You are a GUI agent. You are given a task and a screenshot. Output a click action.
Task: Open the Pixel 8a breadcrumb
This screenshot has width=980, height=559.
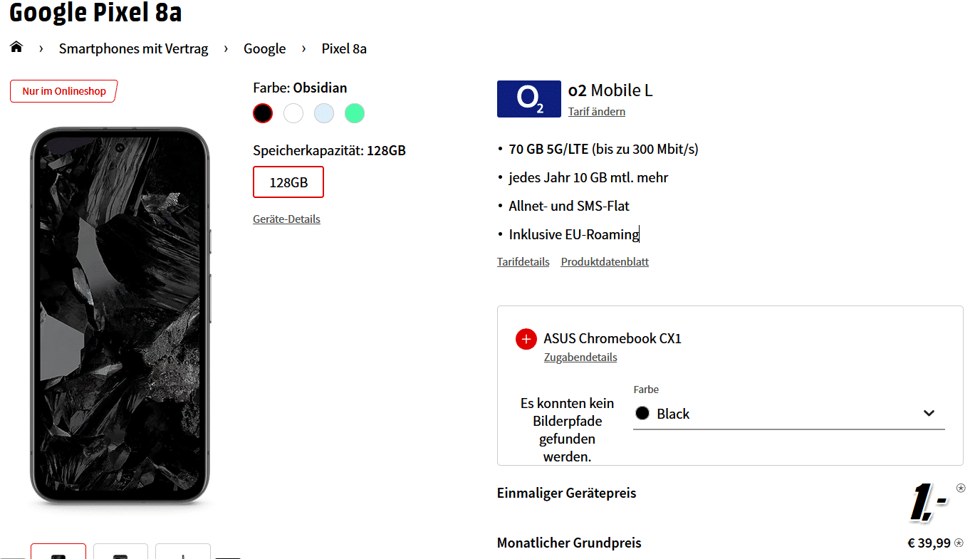coord(344,49)
